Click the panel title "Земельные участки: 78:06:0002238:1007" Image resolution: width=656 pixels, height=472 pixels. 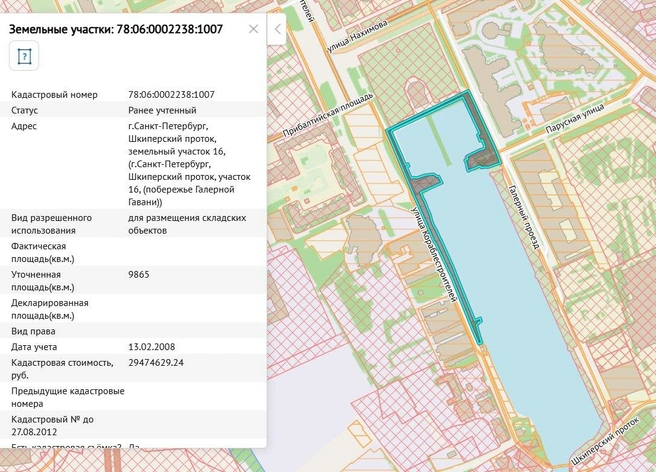(x=116, y=29)
